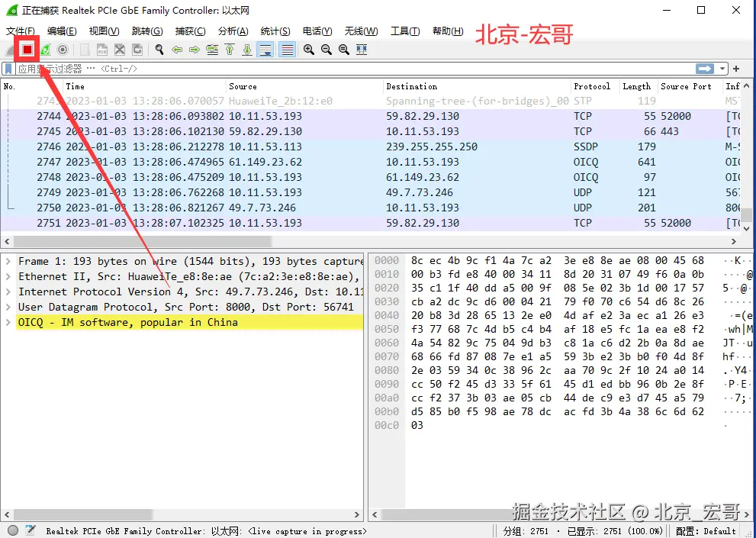Viewport: 756px width, 538px height.
Task: Expand User Datagram Protocol node
Action: (x=8, y=307)
